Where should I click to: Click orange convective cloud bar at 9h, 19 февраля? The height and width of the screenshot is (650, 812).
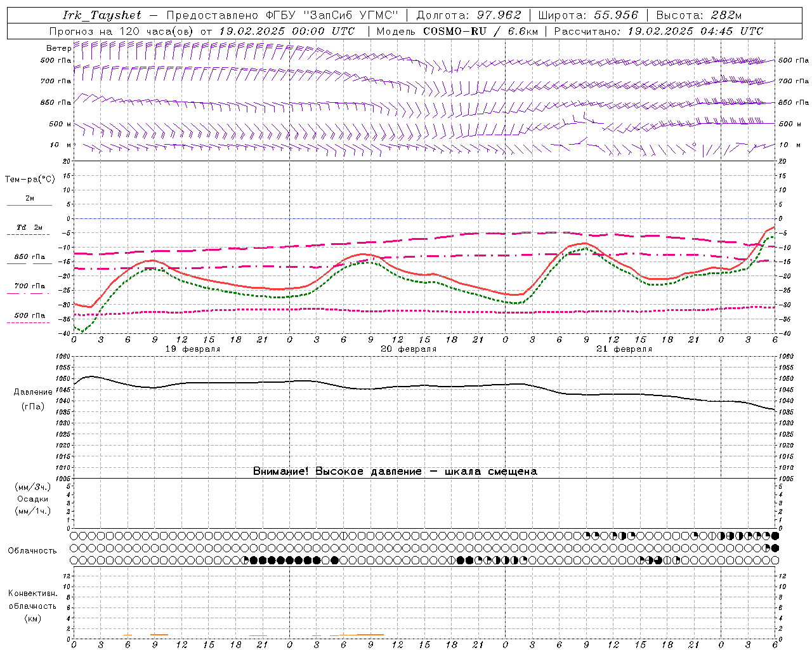tap(159, 635)
